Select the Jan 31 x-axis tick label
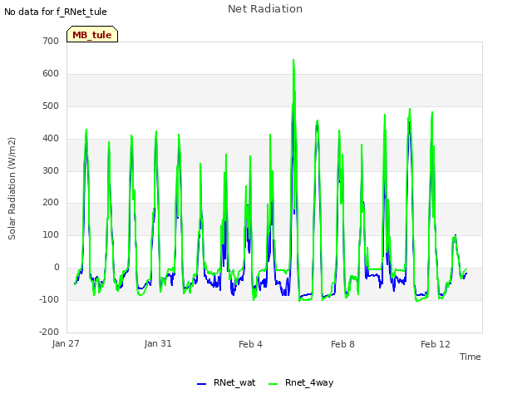532x399 pixels. [x=158, y=343]
